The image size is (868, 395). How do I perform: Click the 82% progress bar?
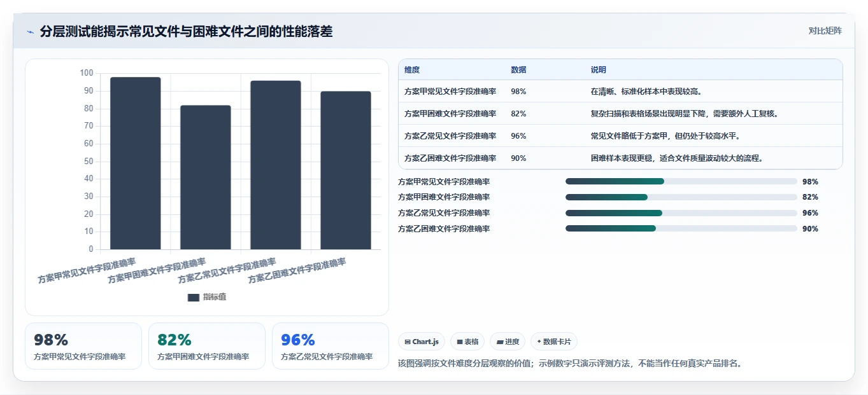coord(681,197)
